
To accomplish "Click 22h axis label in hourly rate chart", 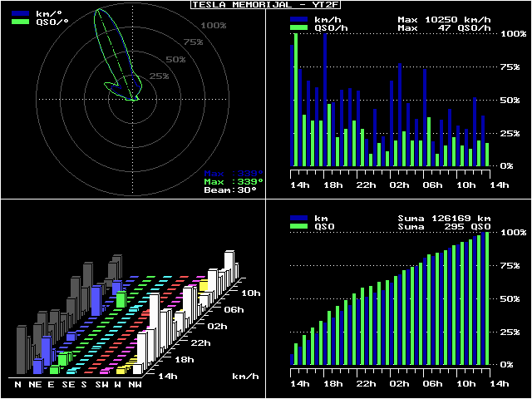I will (x=367, y=185).
